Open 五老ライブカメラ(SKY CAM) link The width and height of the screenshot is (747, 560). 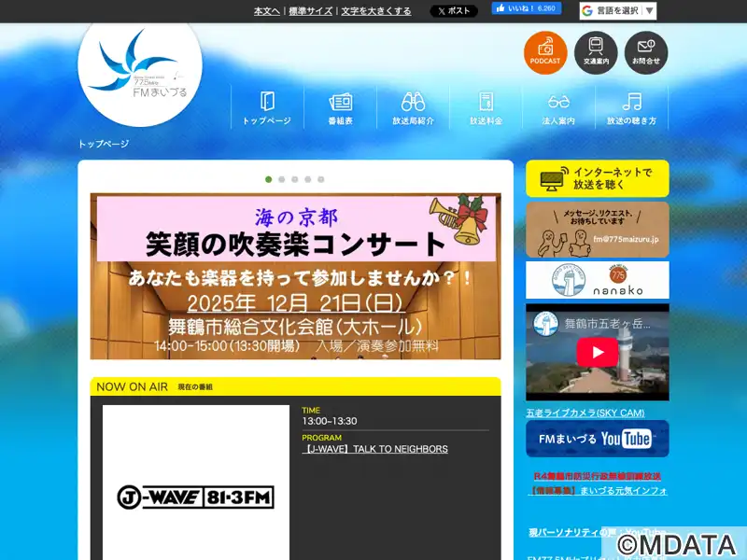[585, 413]
